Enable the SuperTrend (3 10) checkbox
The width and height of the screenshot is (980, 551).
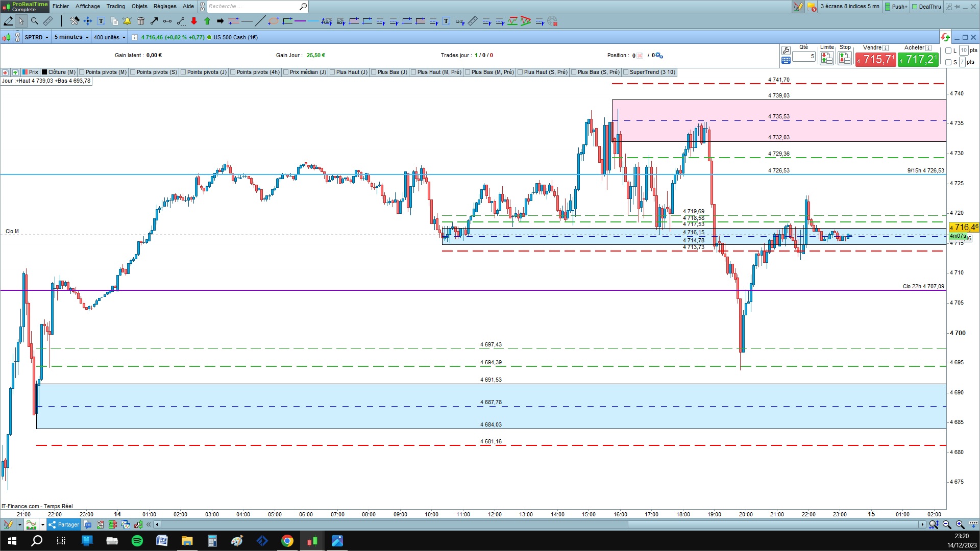coord(626,72)
